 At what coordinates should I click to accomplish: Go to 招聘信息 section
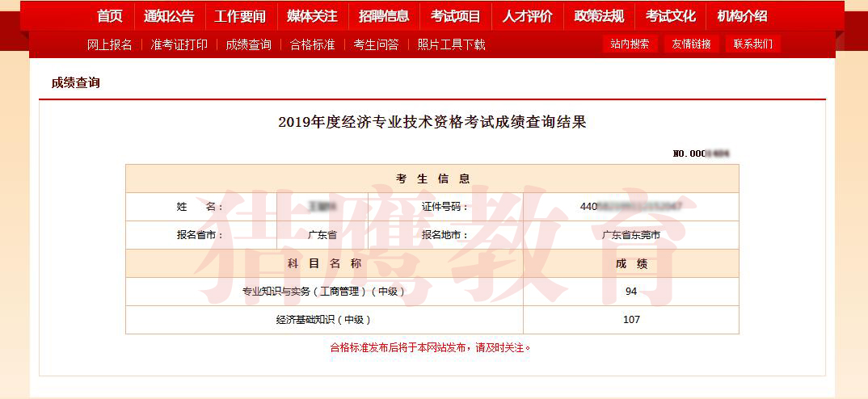(384, 16)
